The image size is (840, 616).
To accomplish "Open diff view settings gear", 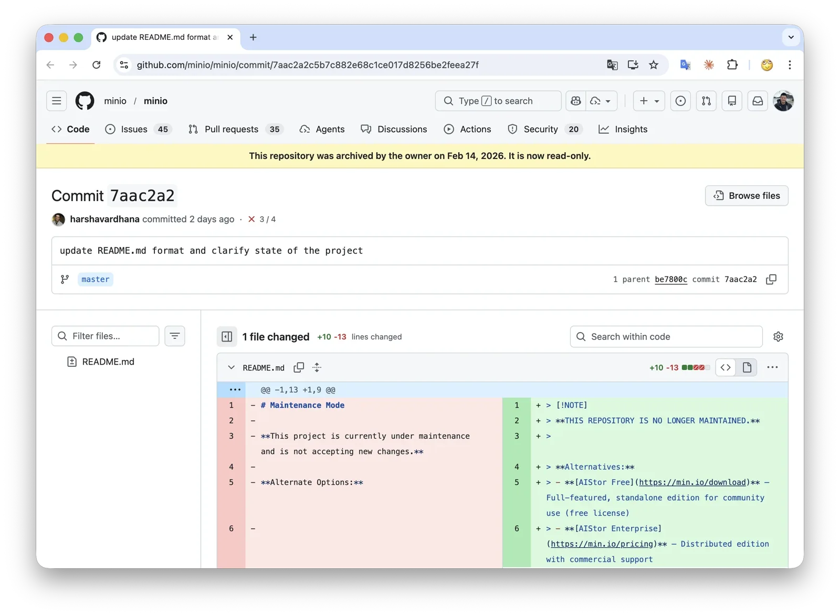I will click(x=778, y=336).
